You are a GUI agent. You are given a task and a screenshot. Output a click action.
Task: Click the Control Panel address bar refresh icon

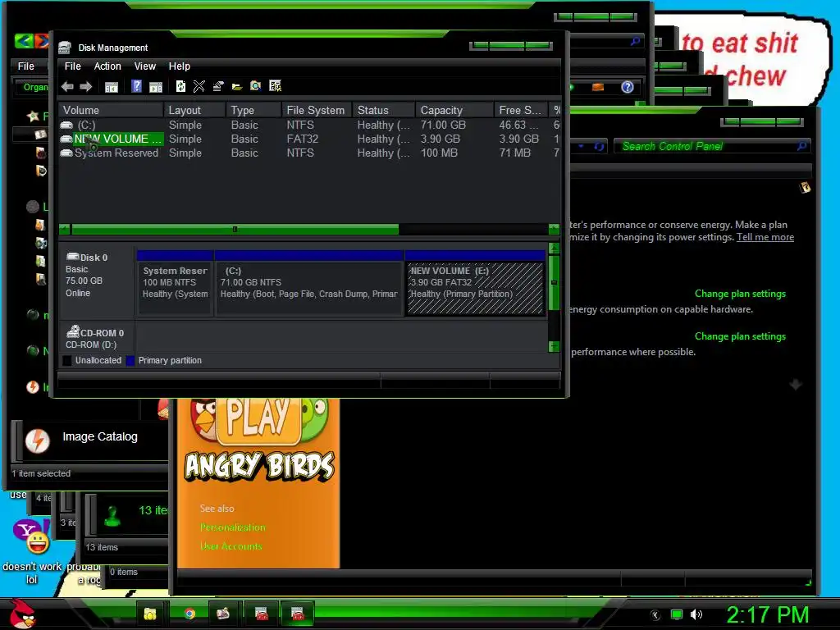point(599,146)
